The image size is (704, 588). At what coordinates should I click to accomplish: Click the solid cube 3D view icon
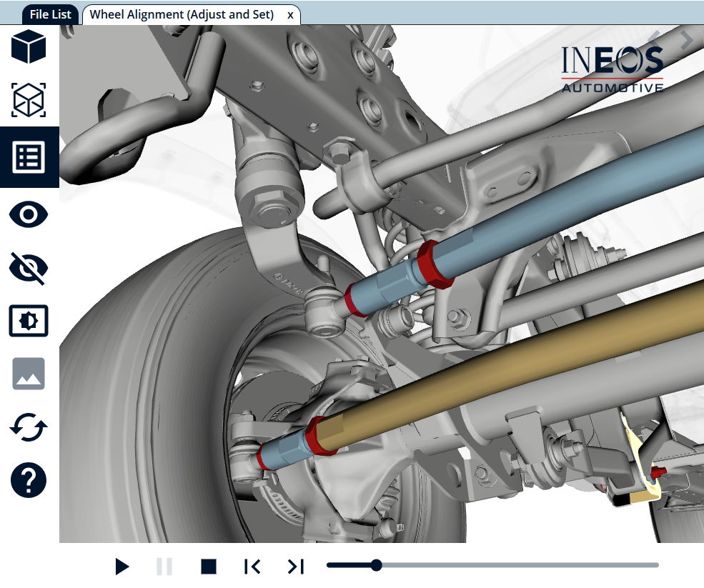(29, 46)
